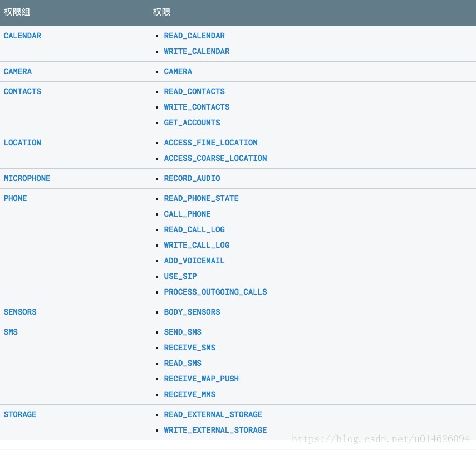Open the CALENDAR permission group link
Screen dimensions: 476x450
click(22, 36)
